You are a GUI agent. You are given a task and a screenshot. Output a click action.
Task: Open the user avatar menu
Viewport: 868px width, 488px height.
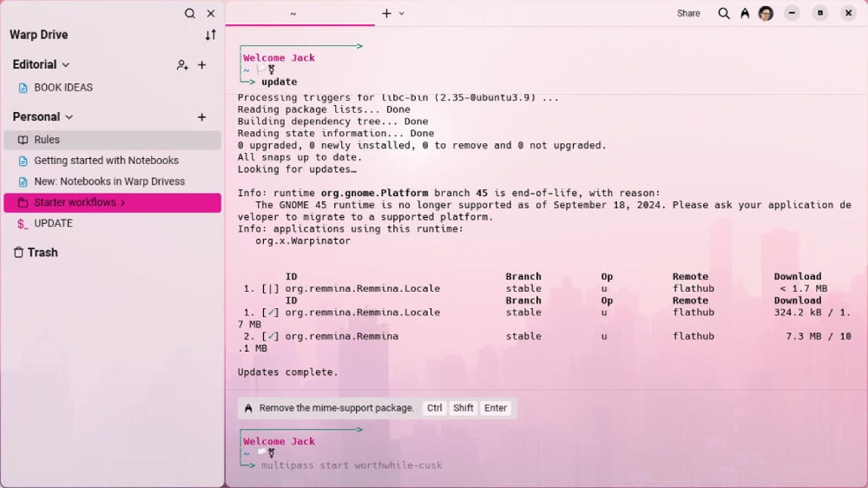pos(766,13)
